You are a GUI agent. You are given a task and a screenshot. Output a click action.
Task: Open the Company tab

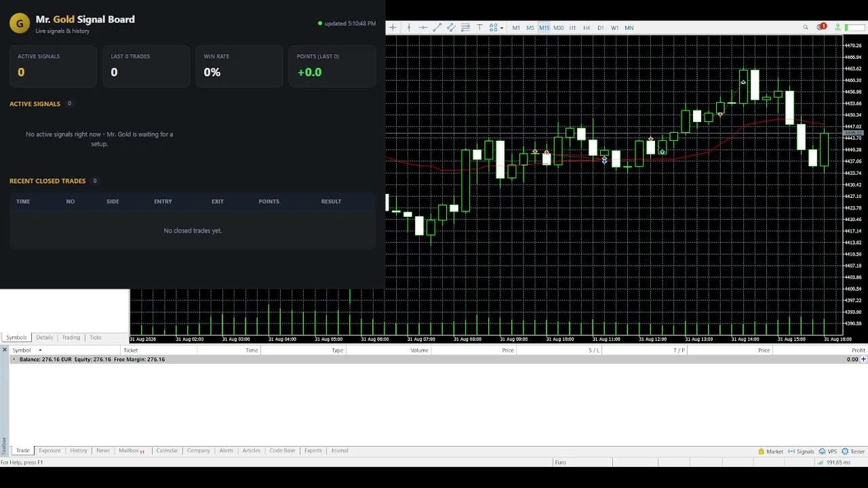click(x=199, y=451)
